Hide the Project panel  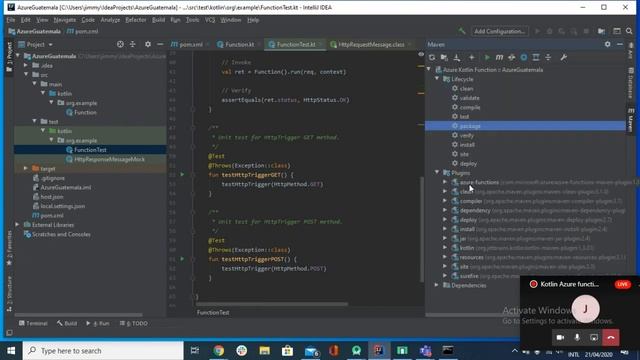pos(160,44)
